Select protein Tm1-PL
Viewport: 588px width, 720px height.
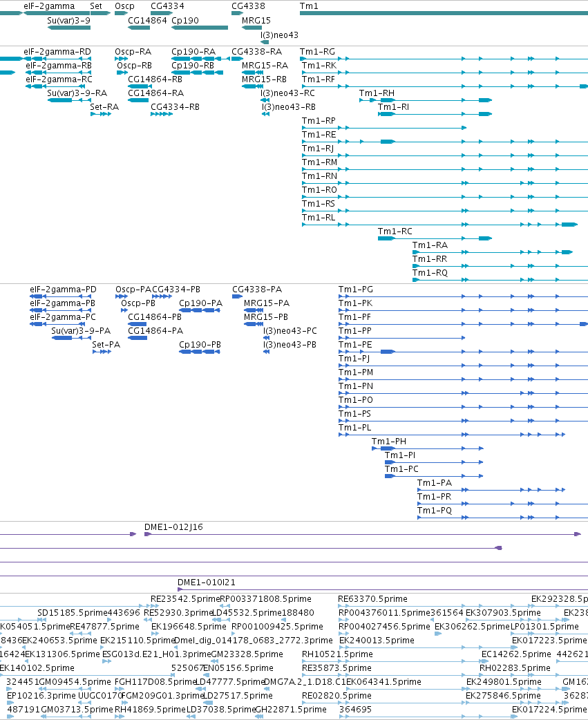(355, 428)
